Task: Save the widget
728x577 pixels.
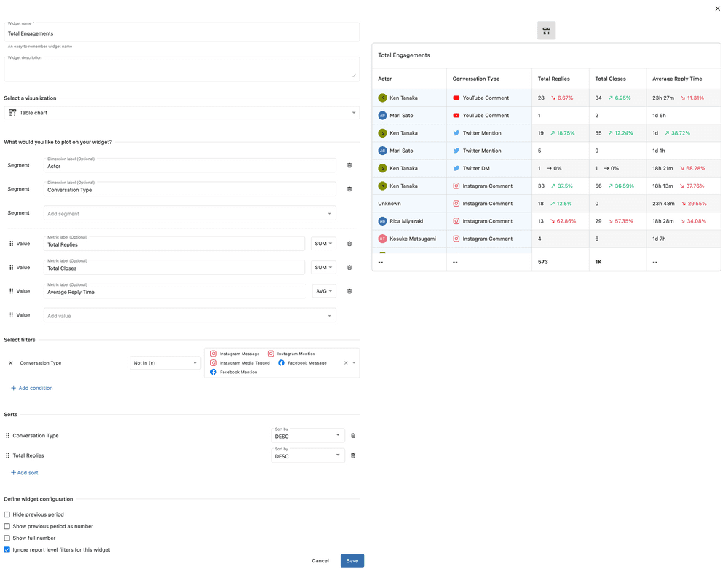Action: coord(352,561)
